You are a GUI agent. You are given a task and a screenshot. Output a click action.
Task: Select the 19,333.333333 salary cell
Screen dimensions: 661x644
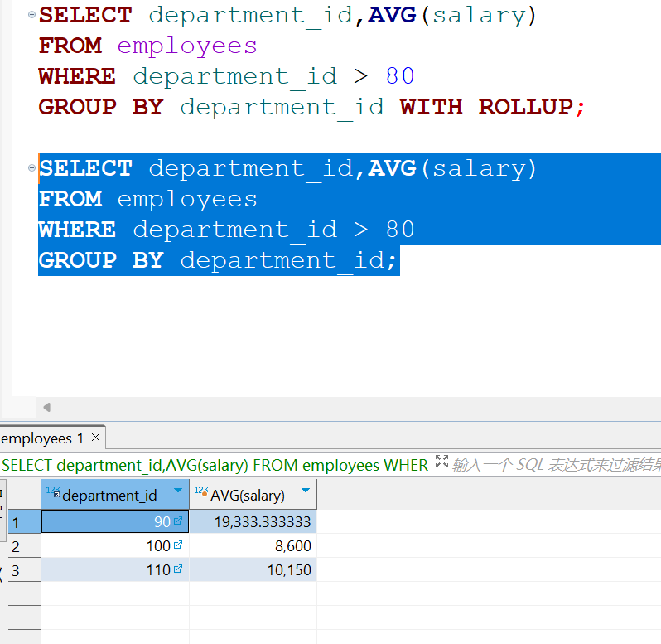click(x=253, y=521)
